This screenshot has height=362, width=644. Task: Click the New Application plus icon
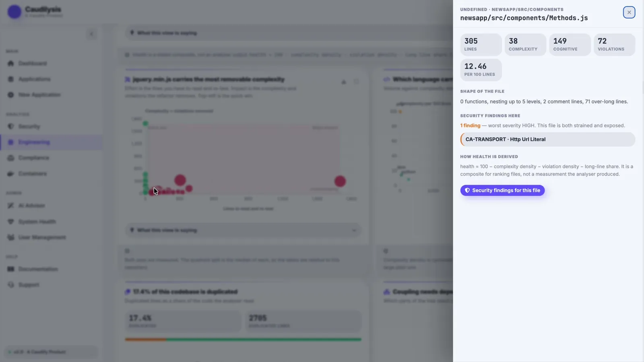click(11, 95)
